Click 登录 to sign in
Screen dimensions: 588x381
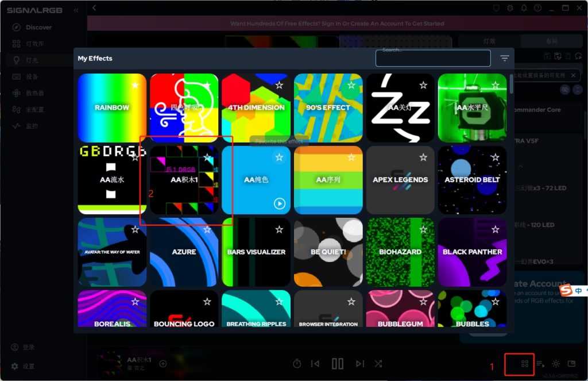pyautogui.click(x=28, y=347)
